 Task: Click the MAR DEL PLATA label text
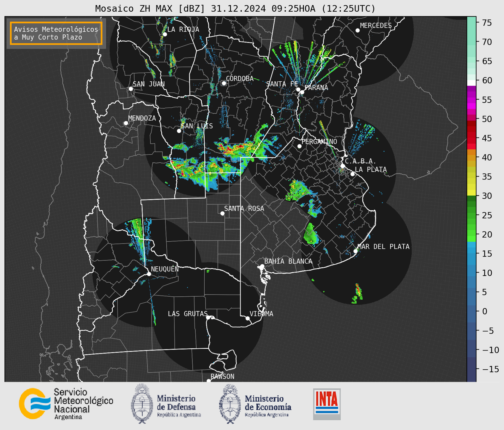pyautogui.click(x=383, y=246)
